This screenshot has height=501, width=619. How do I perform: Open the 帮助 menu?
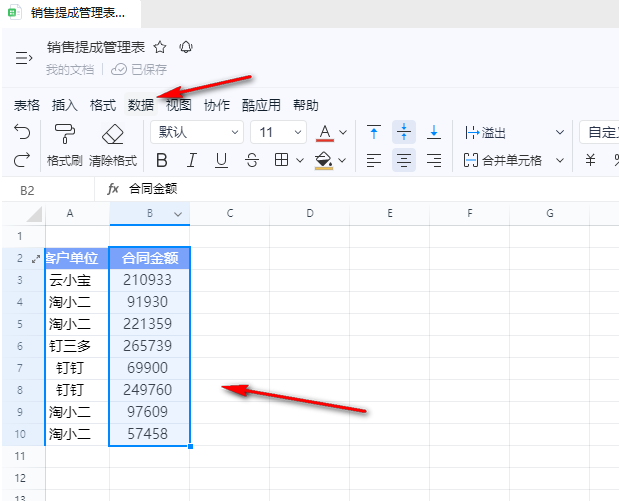306,105
